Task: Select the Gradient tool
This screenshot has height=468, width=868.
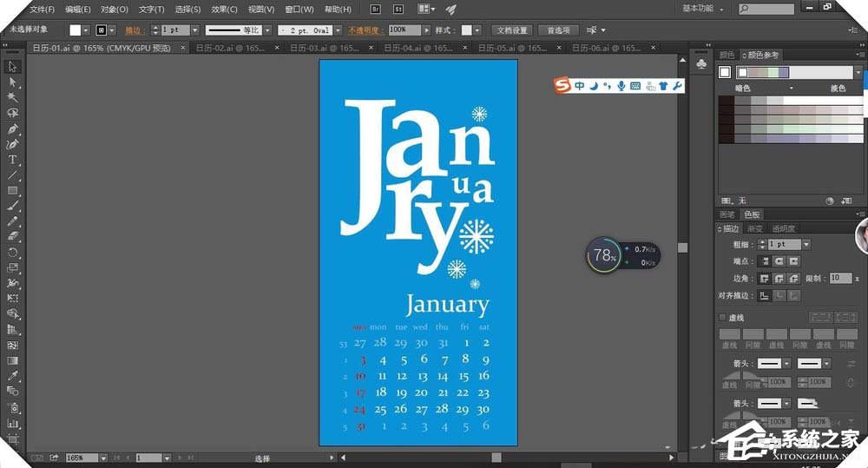Action: pos(12,360)
